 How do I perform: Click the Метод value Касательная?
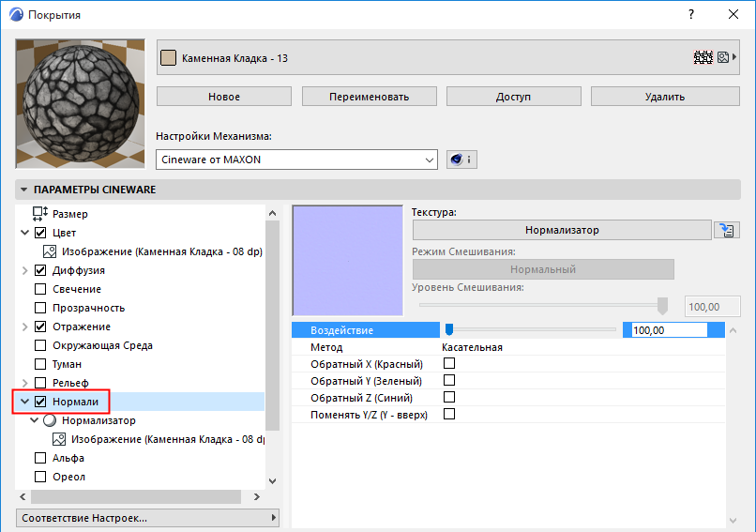472,347
